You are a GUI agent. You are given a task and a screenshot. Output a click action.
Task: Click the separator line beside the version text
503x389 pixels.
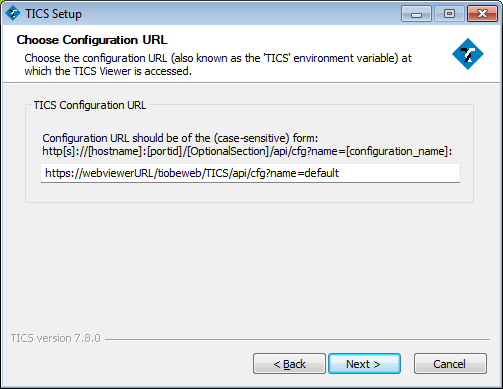click(x=297, y=340)
